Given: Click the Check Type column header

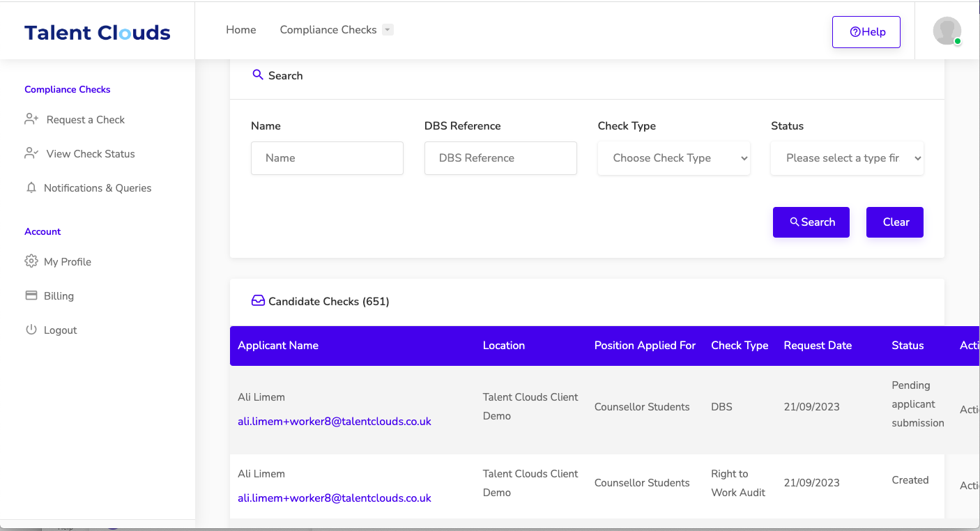Looking at the screenshot, I should click(x=740, y=346).
